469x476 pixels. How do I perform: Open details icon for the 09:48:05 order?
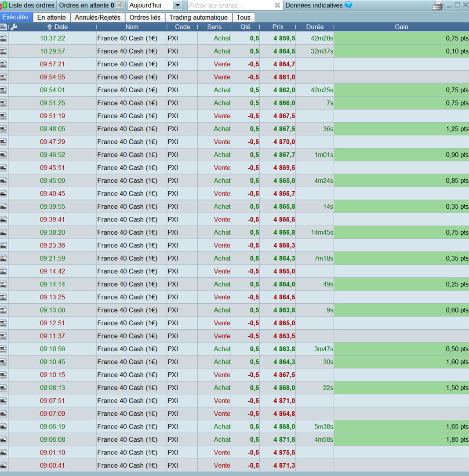[x=4, y=129]
